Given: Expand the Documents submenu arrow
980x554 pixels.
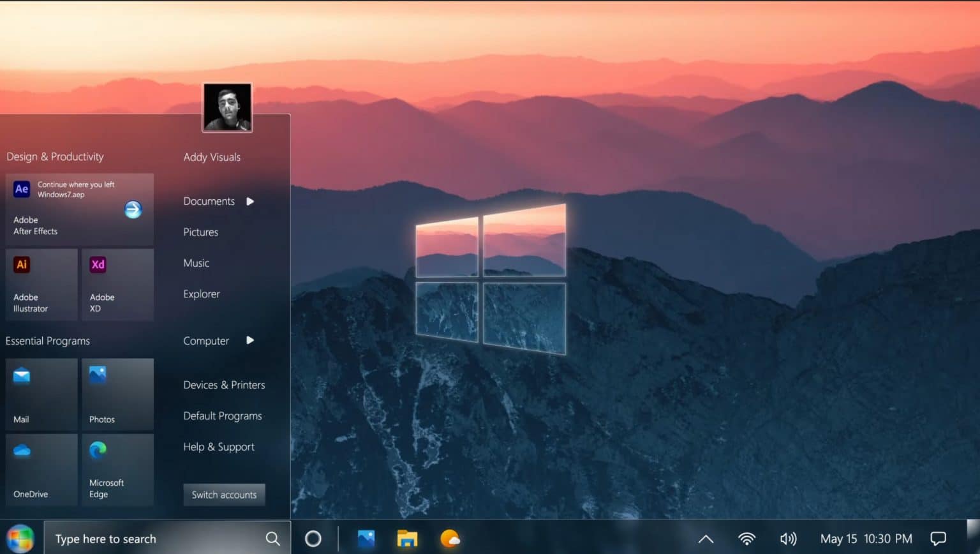Looking at the screenshot, I should [x=249, y=201].
